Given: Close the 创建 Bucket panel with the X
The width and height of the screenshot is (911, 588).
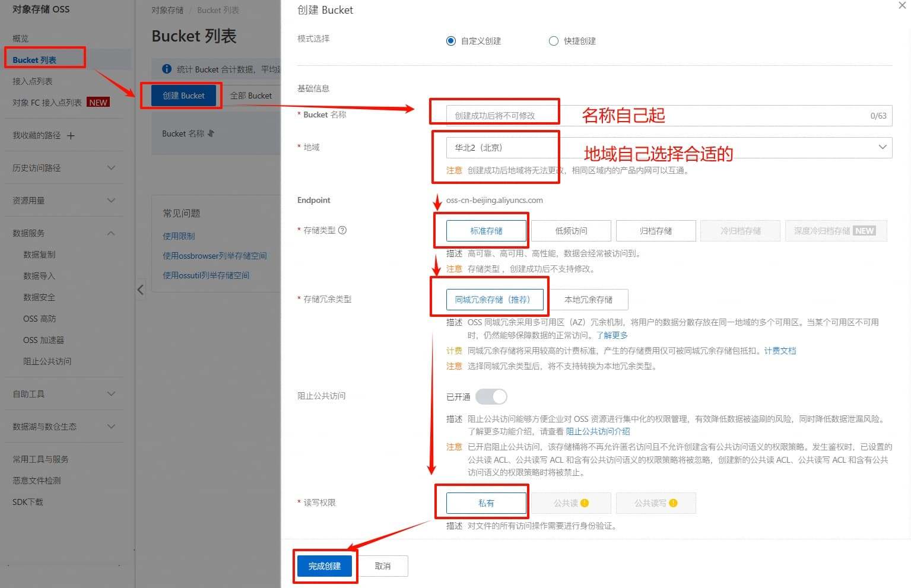Looking at the screenshot, I should [902, 5].
